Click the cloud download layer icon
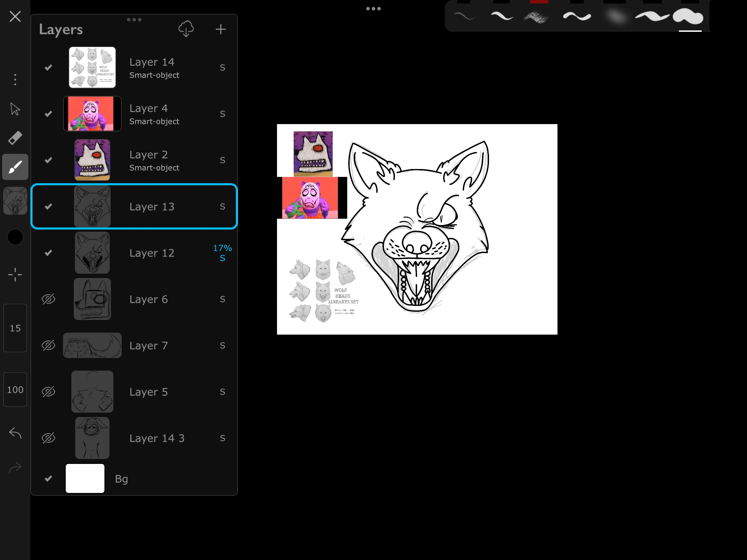The width and height of the screenshot is (747, 560). [186, 29]
